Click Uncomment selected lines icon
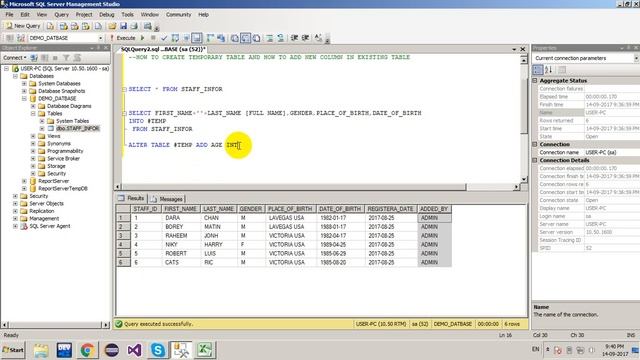Viewport: 640px width, 360px height. (281, 38)
